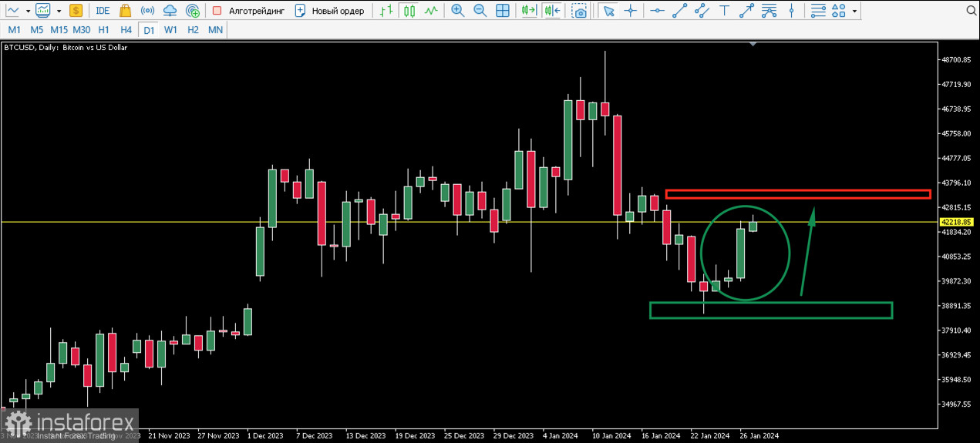Select the text label tool
980x443 pixels.
click(724, 11)
